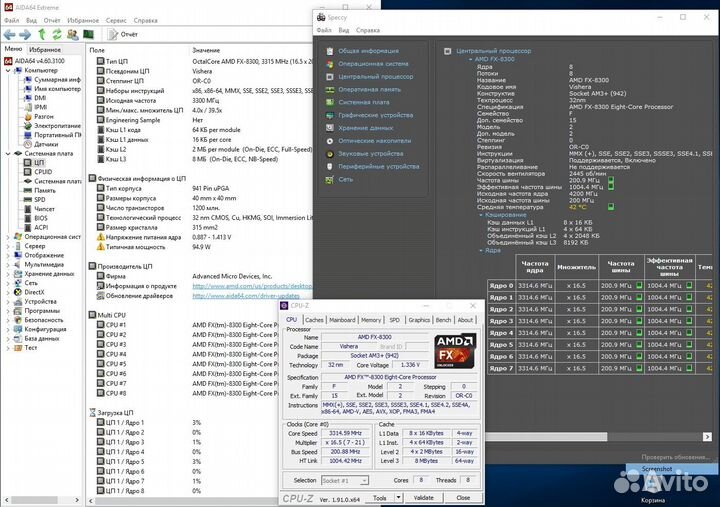Viewport: 720px width, 507px height.
Task: Collapse the Компьютер tree node in AIDA64
Action: point(8,71)
